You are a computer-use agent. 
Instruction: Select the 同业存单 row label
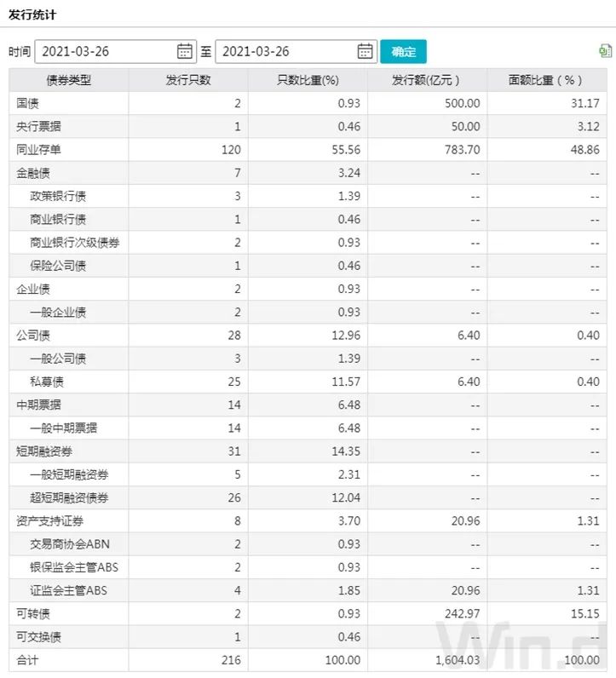38,150
